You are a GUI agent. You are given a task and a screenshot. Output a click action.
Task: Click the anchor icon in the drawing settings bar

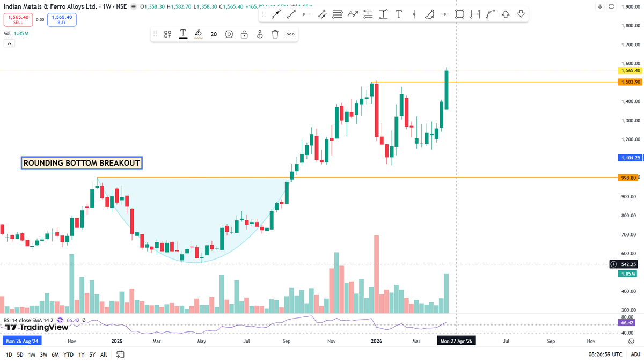pyautogui.click(x=259, y=34)
